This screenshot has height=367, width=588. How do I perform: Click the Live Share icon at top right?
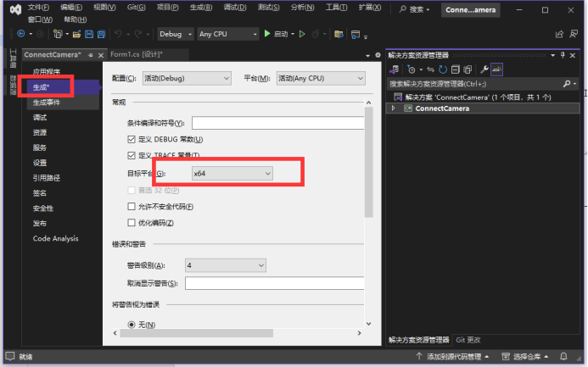tap(559, 35)
